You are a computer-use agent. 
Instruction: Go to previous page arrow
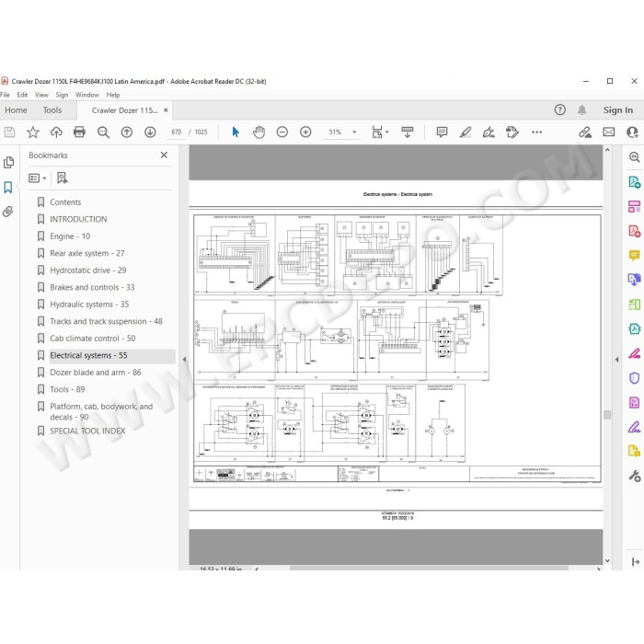pos(127,132)
